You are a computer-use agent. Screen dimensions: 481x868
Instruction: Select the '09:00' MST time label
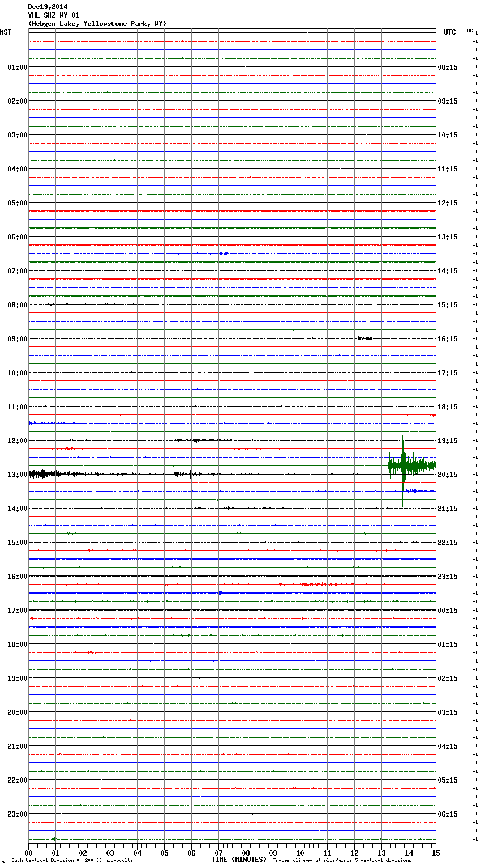tap(17, 339)
